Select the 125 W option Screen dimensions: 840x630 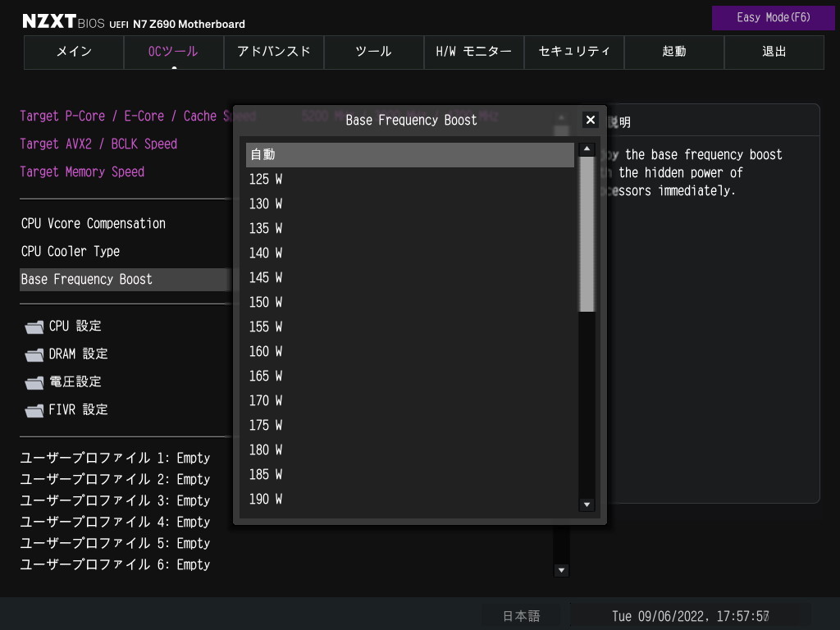tap(410, 180)
